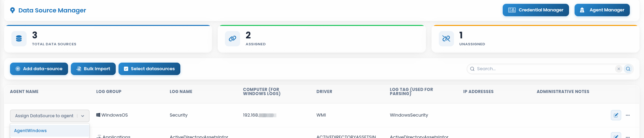
Task: Click the Assigned link icon
Action: click(233, 39)
